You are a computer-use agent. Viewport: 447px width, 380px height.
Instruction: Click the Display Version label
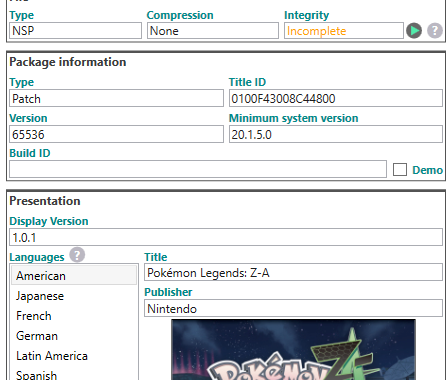[49, 221]
